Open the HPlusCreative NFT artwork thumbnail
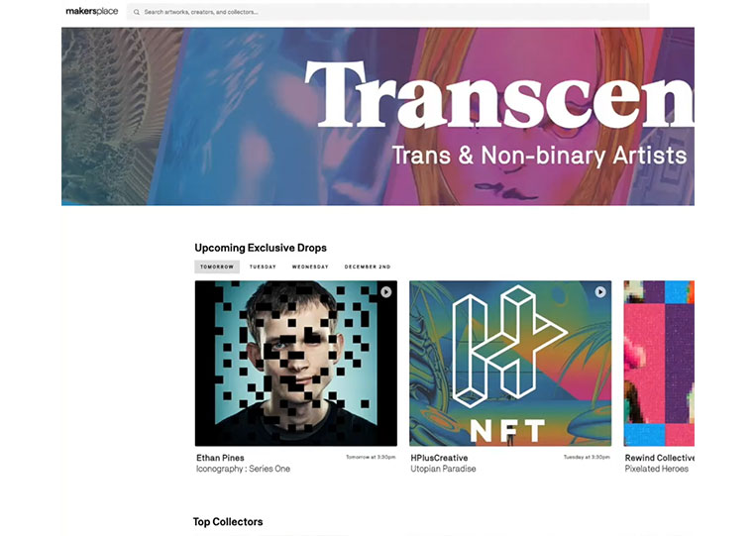Image resolution: width=756 pixels, height=536 pixels. tap(510, 364)
